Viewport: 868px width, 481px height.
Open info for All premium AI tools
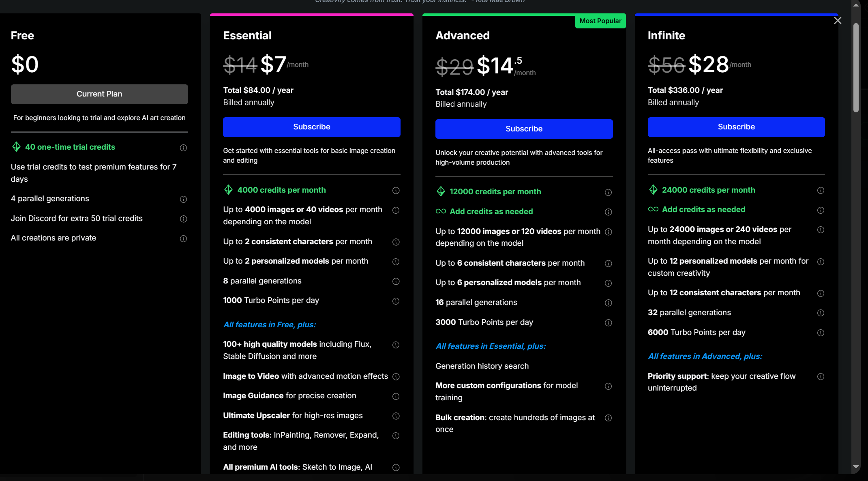point(396,468)
